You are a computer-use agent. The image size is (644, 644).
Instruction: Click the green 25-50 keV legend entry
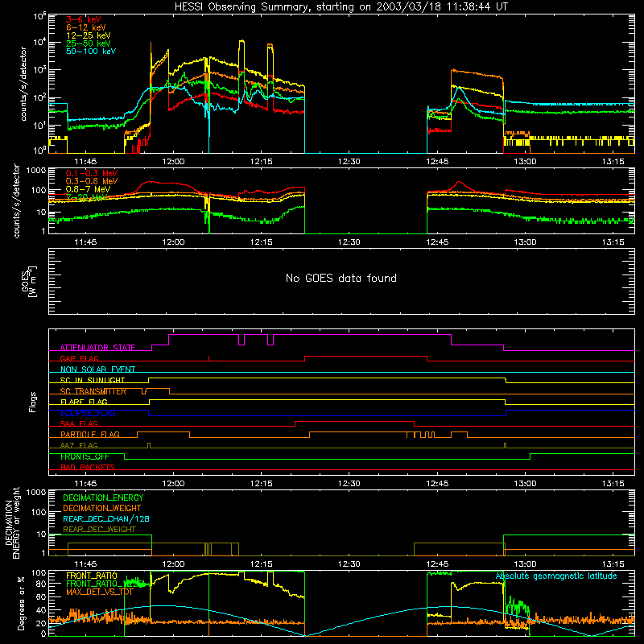click(89, 43)
